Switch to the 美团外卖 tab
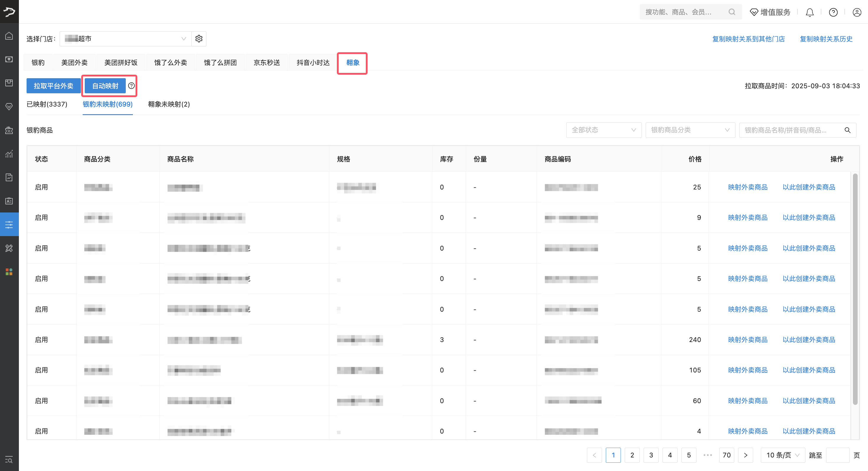The image size is (868, 471). pos(74,63)
